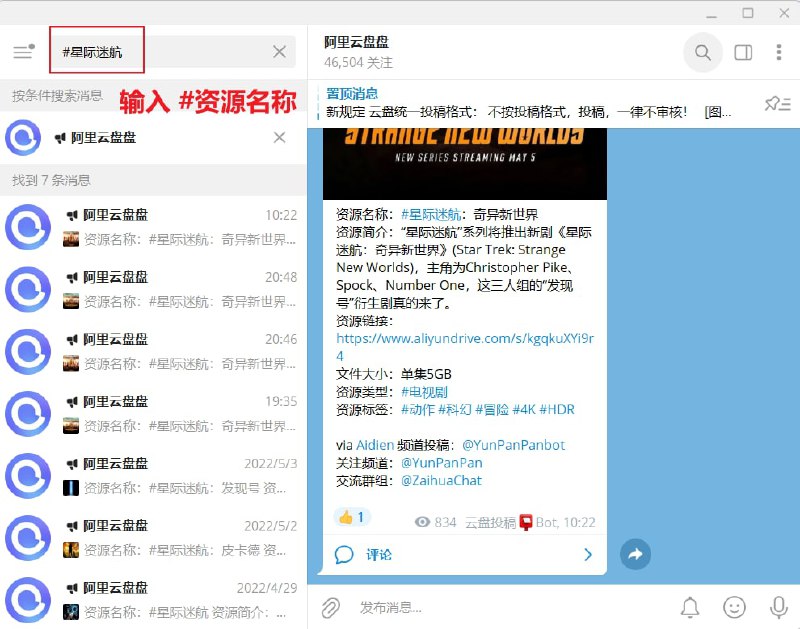The width and height of the screenshot is (800, 629).
Task: Click the avatar of the 10:22 result
Action: (28, 227)
